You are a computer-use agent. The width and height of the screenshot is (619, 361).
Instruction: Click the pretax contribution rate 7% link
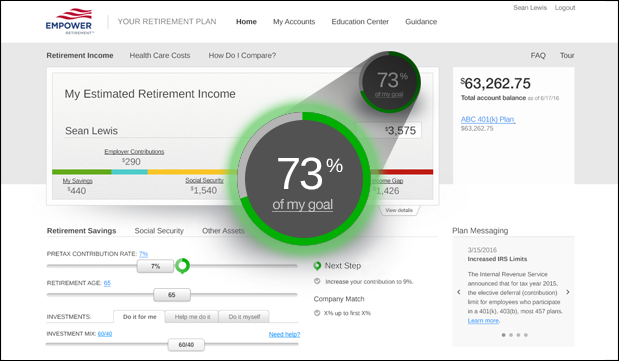(143, 254)
